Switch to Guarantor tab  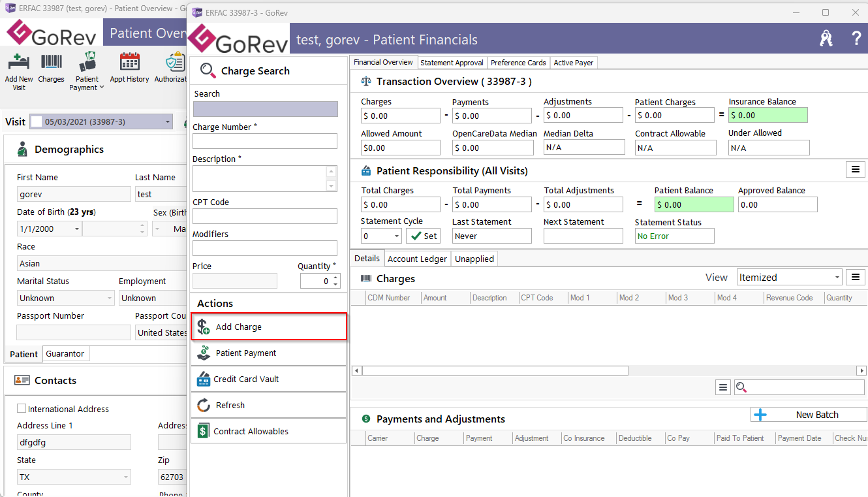(x=65, y=353)
